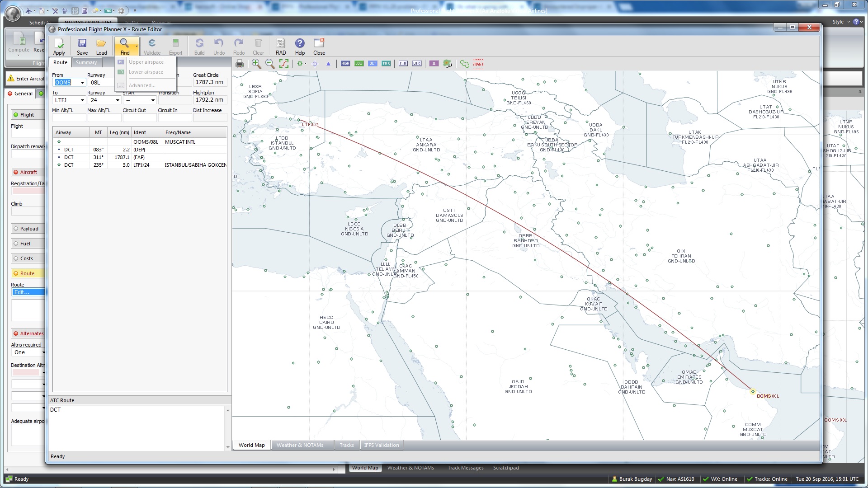Select World Map tab in Route Editor
This screenshot has height=488, width=868.
click(252, 445)
